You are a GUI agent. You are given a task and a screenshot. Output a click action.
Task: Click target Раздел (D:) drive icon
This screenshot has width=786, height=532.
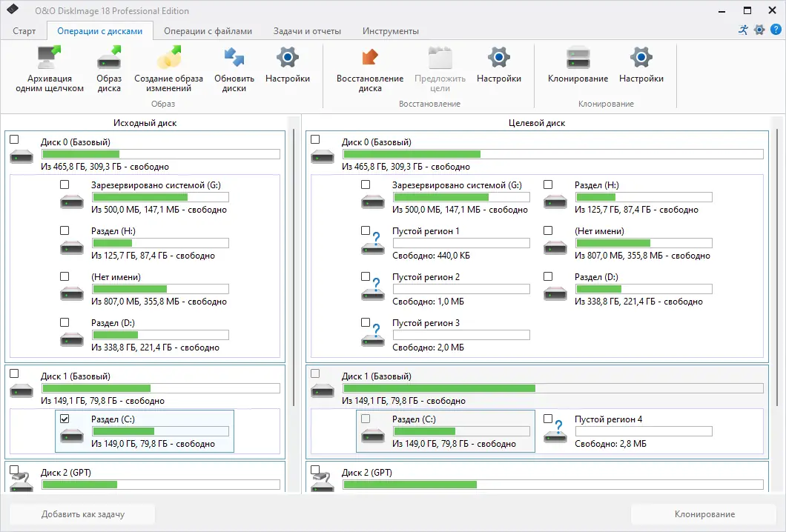[x=555, y=293]
